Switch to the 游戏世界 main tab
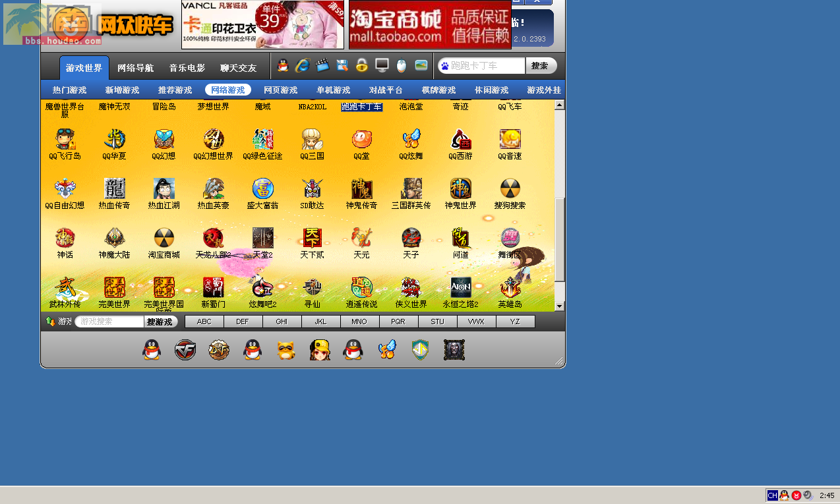Screen dimensions: 840x504 pos(84,68)
